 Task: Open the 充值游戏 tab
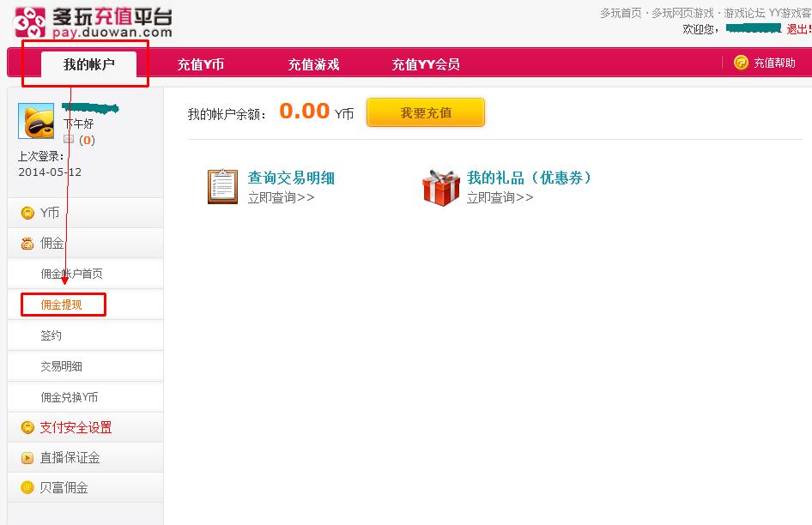(313, 64)
